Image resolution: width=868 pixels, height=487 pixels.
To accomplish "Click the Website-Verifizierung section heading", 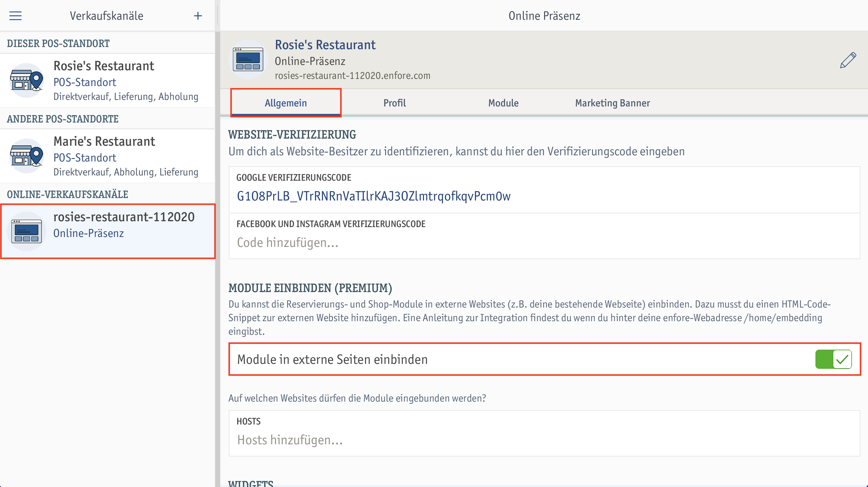I will coord(292,135).
